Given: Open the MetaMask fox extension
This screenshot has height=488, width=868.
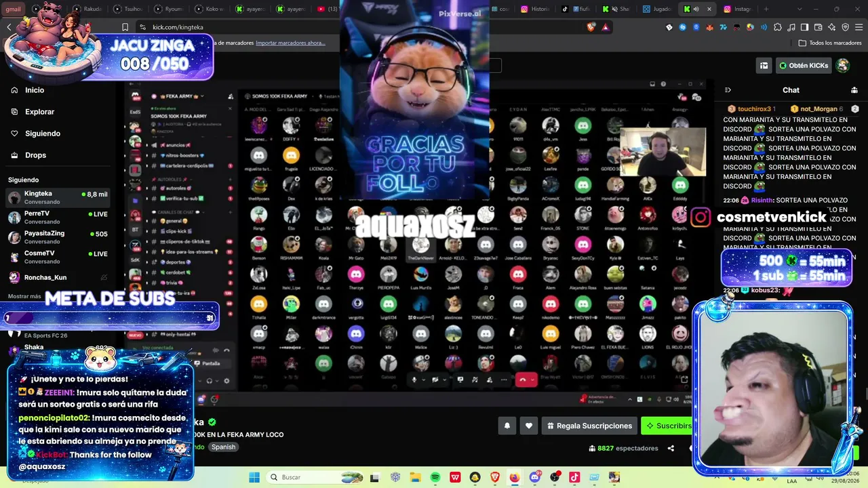Looking at the screenshot, I should click(710, 27).
